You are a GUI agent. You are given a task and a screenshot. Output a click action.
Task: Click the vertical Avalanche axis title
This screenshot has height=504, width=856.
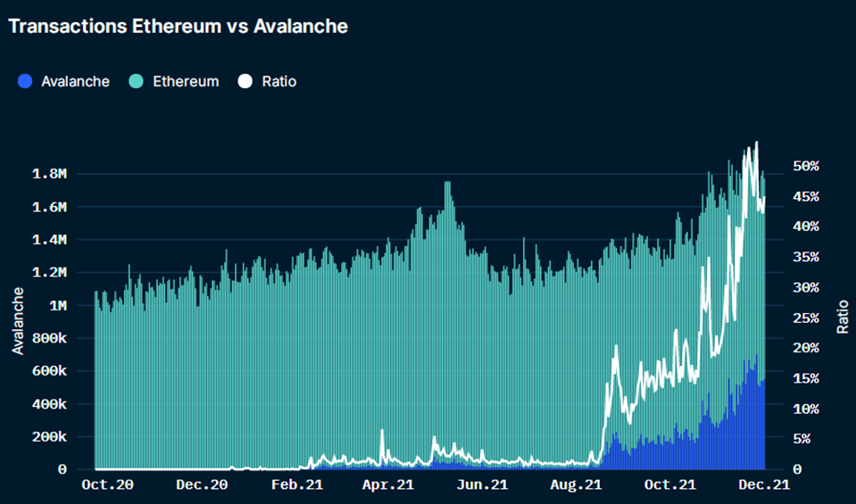click(18, 321)
